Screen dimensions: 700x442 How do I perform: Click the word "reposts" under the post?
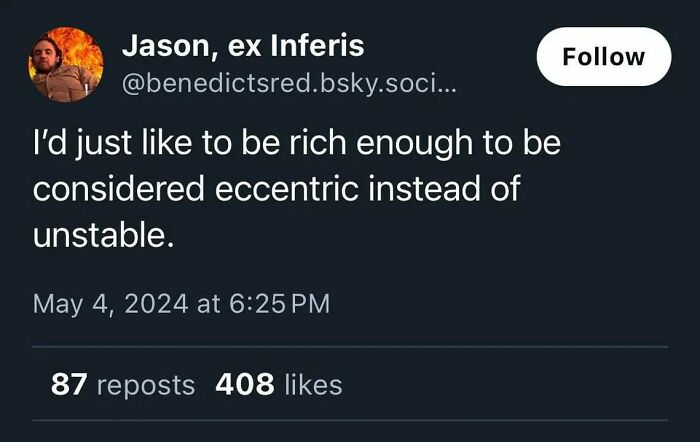pos(145,384)
